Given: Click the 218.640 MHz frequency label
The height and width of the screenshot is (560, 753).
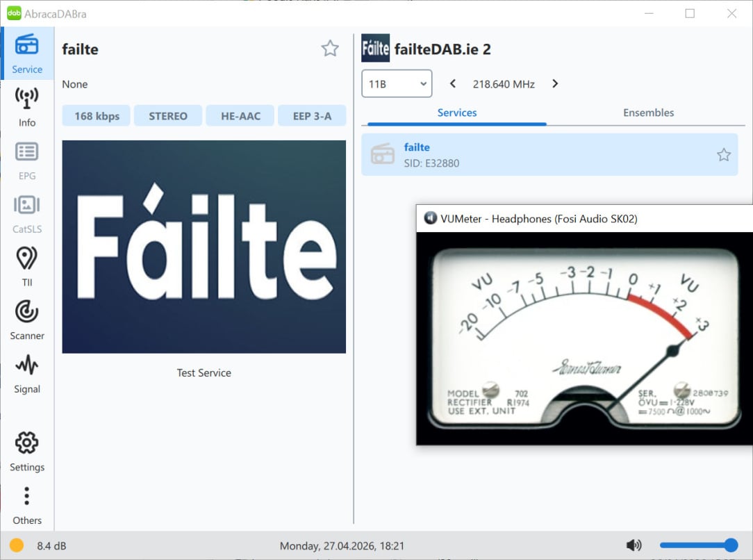Looking at the screenshot, I should [x=504, y=84].
